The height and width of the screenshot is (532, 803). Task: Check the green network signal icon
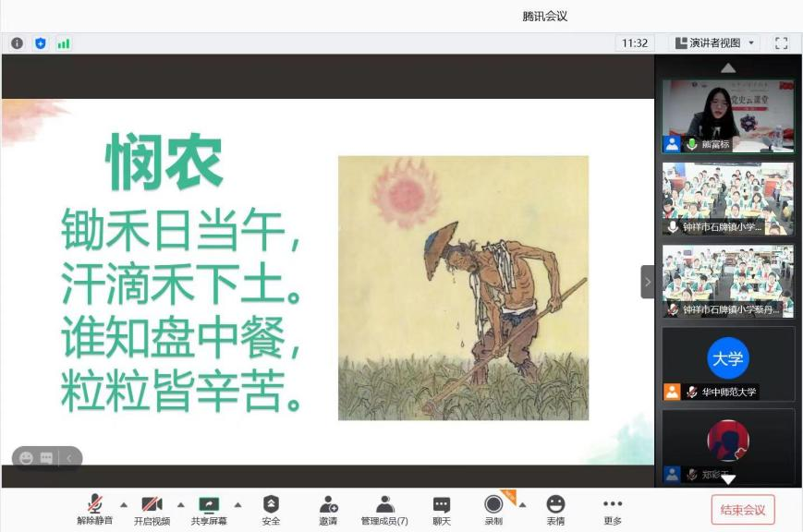click(64, 43)
